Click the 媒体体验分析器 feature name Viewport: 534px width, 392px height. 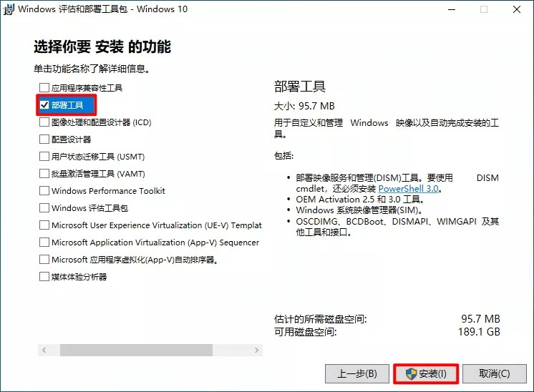pyautogui.click(x=79, y=277)
